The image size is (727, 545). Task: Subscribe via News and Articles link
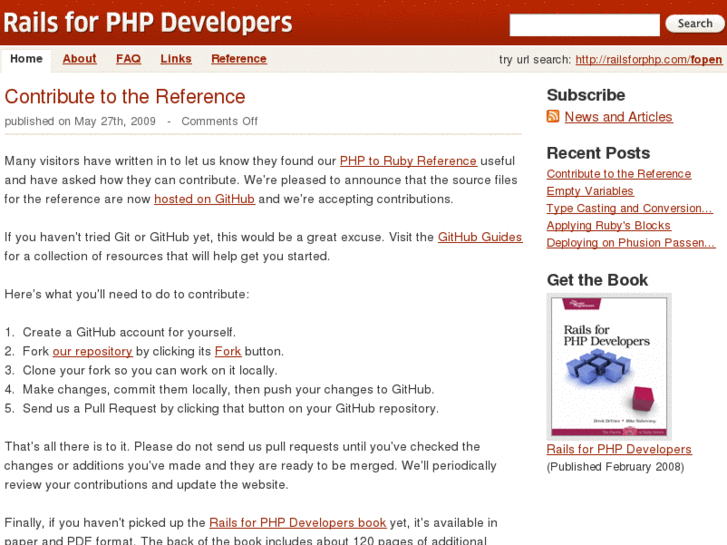tap(619, 117)
